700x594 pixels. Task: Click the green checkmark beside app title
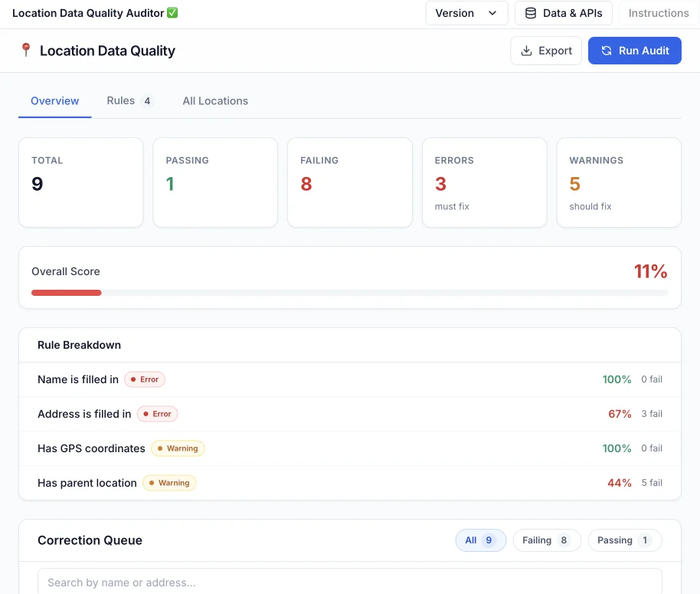pos(172,13)
